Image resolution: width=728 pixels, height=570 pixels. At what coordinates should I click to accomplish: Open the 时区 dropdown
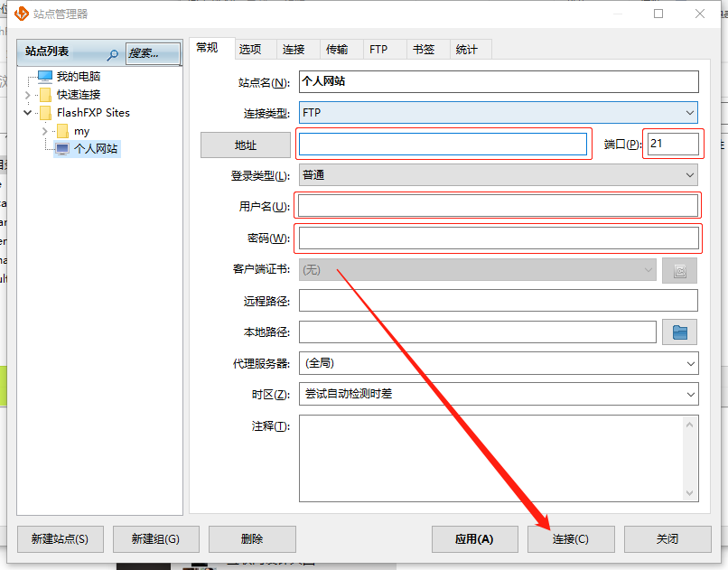pos(498,395)
